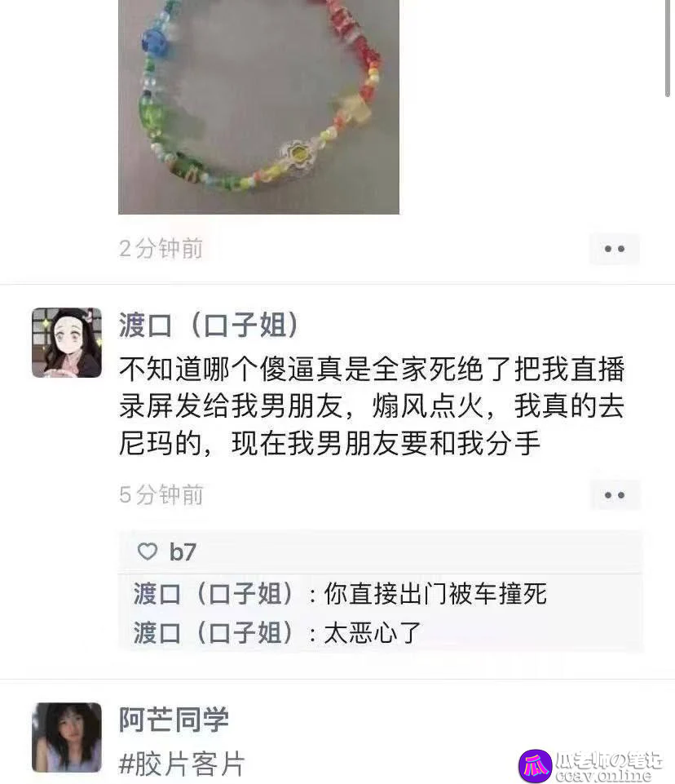
Task: Click the purple 瓜 watermark logo
Action: 535,765
